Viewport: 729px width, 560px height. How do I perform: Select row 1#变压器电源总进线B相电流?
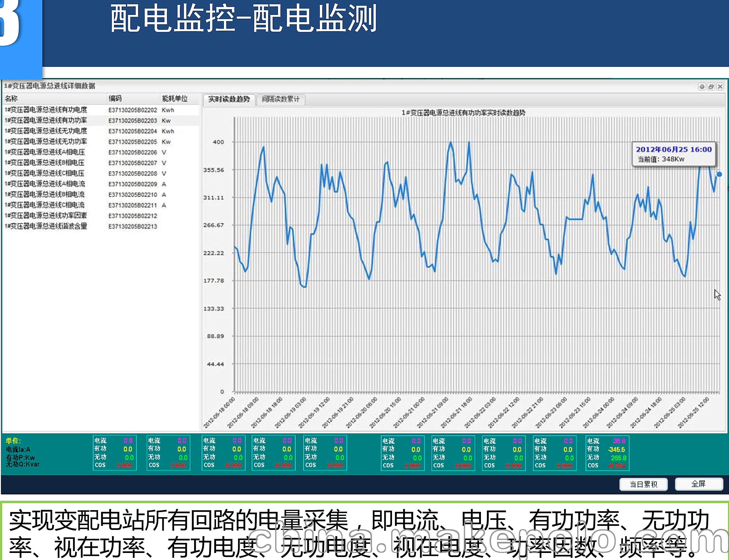tap(101, 195)
